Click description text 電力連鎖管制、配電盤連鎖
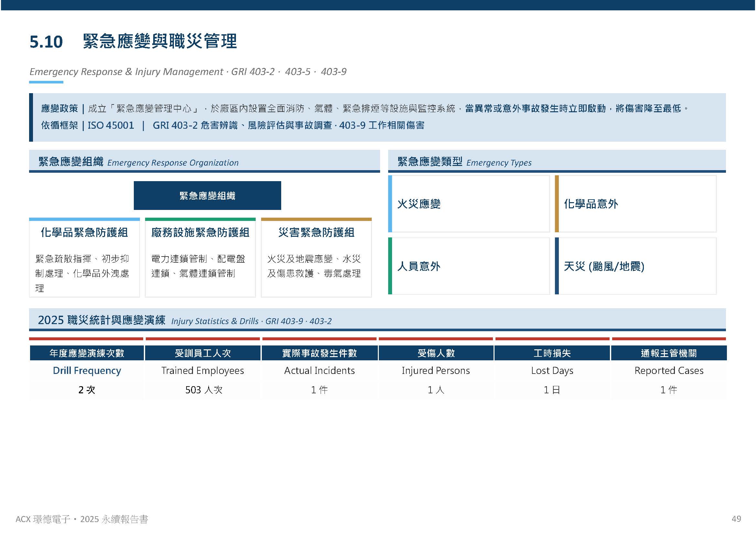This screenshot has width=756, height=535. coord(198,266)
